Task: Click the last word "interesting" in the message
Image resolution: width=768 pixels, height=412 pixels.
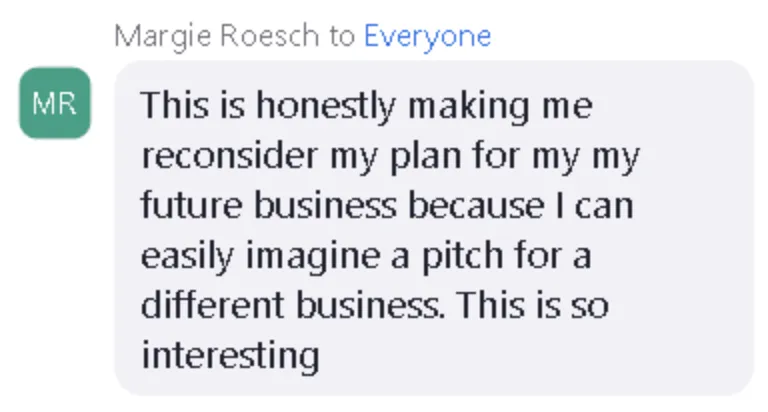Action: coord(229,354)
